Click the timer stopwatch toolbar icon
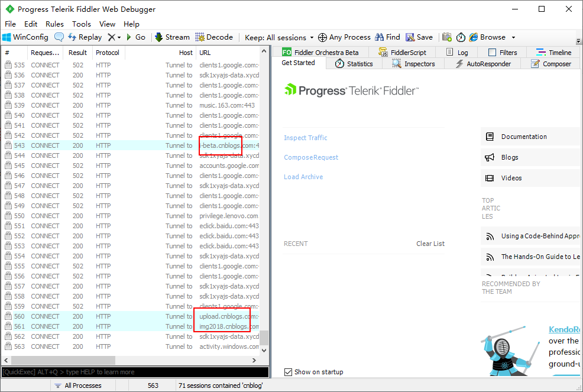583x392 pixels. 461,37
